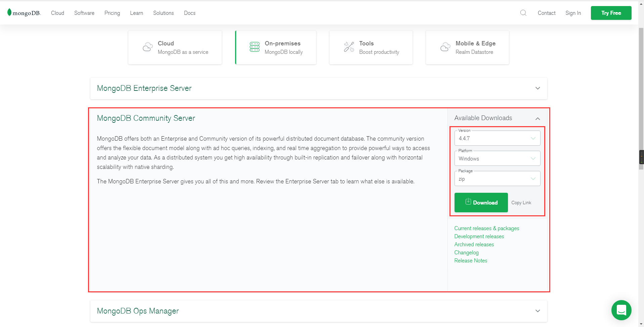Select the Cloud MongoDB as a service tab
The height and width of the screenshot is (327, 644).
[x=175, y=47]
